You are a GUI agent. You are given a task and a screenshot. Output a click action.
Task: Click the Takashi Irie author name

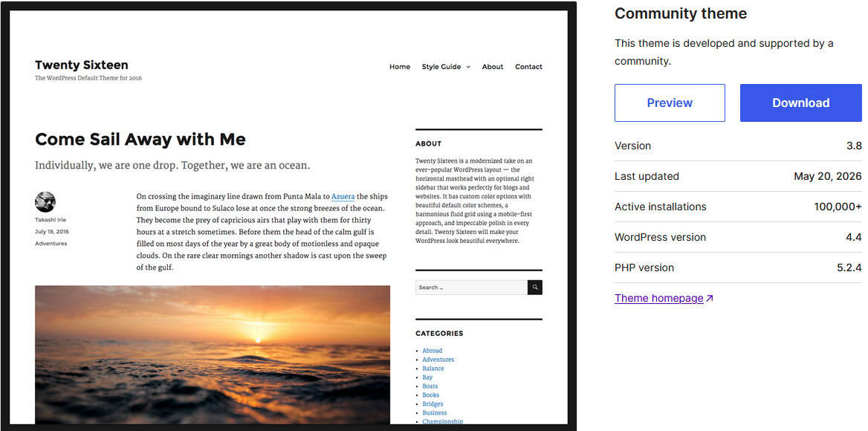click(x=51, y=220)
